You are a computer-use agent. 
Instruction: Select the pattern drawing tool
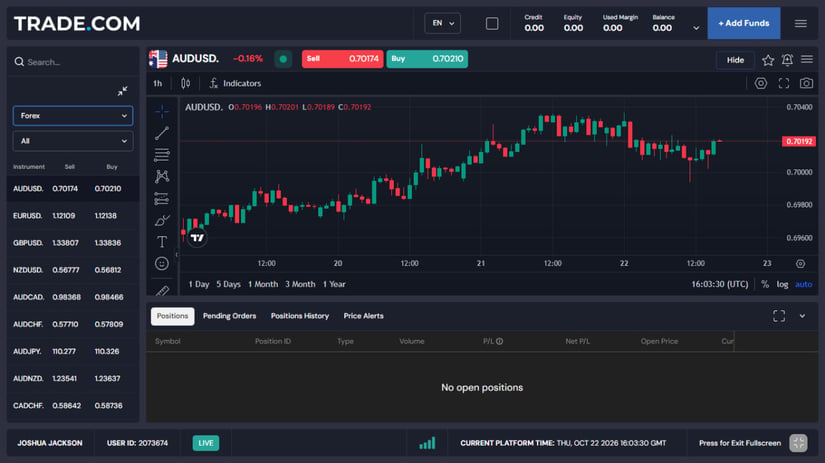tap(162, 176)
